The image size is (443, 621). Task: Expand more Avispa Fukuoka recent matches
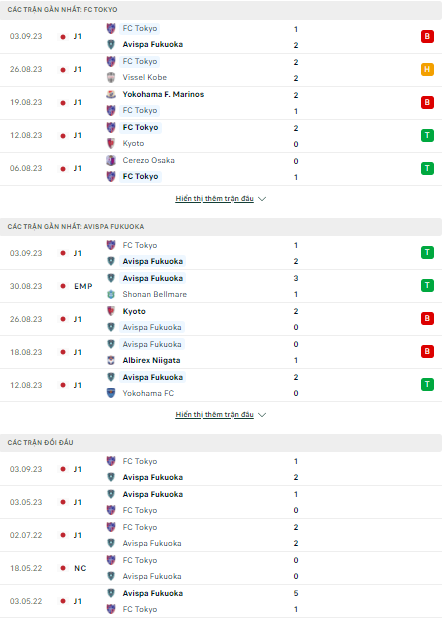click(215, 415)
